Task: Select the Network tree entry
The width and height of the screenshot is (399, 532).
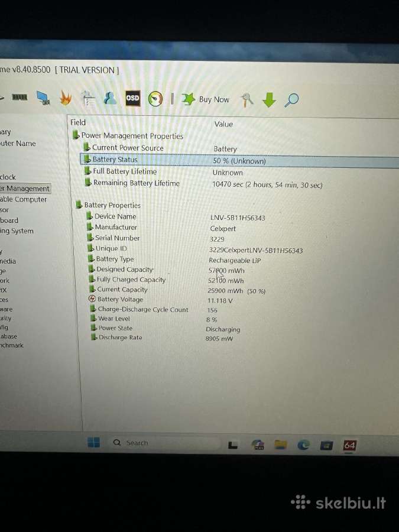Action: click(x=5, y=281)
